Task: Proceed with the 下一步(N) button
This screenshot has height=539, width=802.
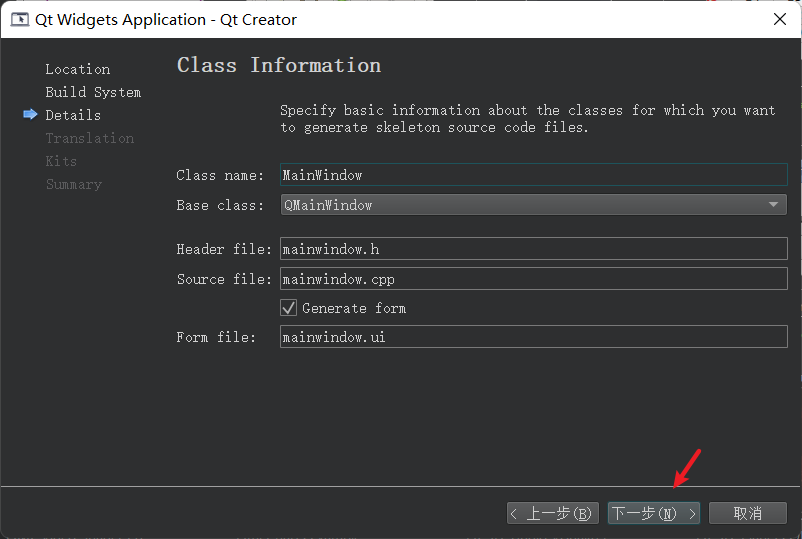Action: point(654,513)
